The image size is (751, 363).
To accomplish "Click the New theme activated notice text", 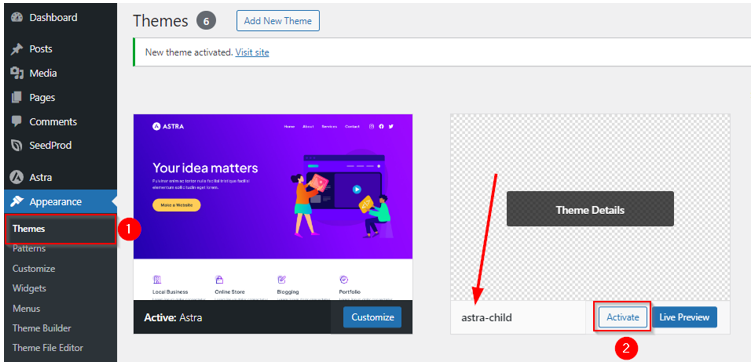I will [188, 53].
